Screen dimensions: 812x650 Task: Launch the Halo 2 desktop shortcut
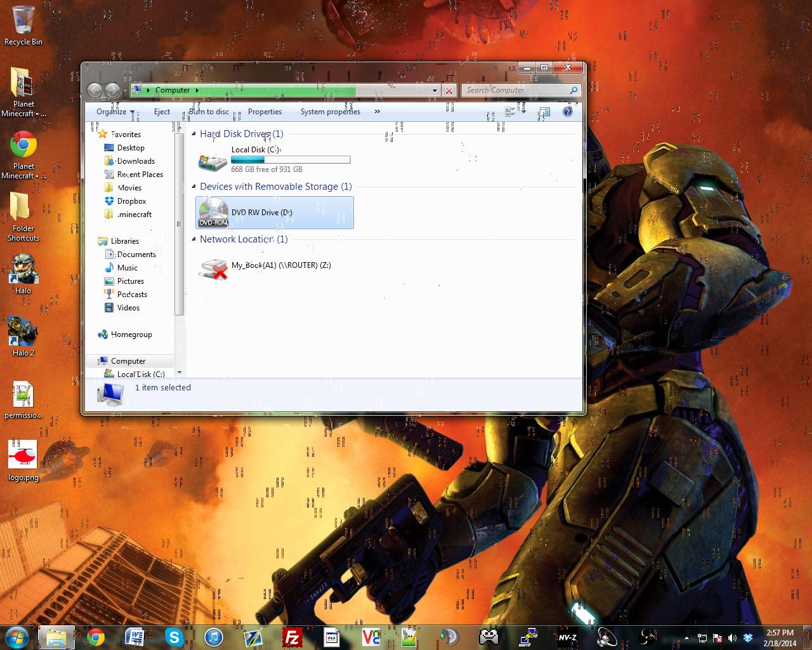coord(23,336)
